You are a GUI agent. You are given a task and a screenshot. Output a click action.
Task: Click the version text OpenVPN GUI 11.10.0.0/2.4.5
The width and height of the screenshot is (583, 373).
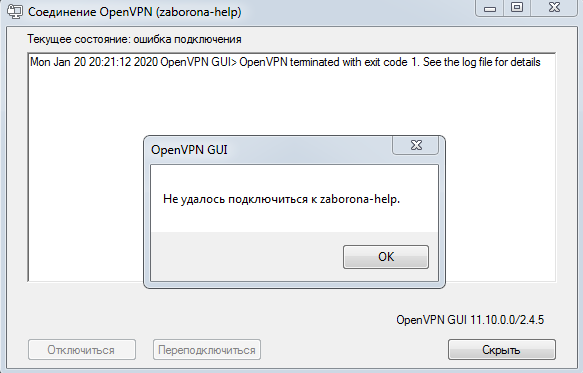(x=470, y=319)
